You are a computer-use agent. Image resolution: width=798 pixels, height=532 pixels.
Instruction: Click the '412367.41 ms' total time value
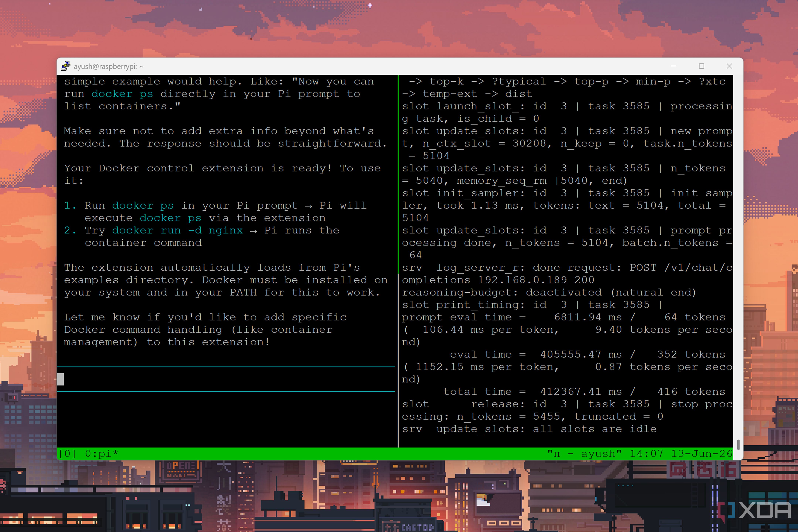pos(581,392)
